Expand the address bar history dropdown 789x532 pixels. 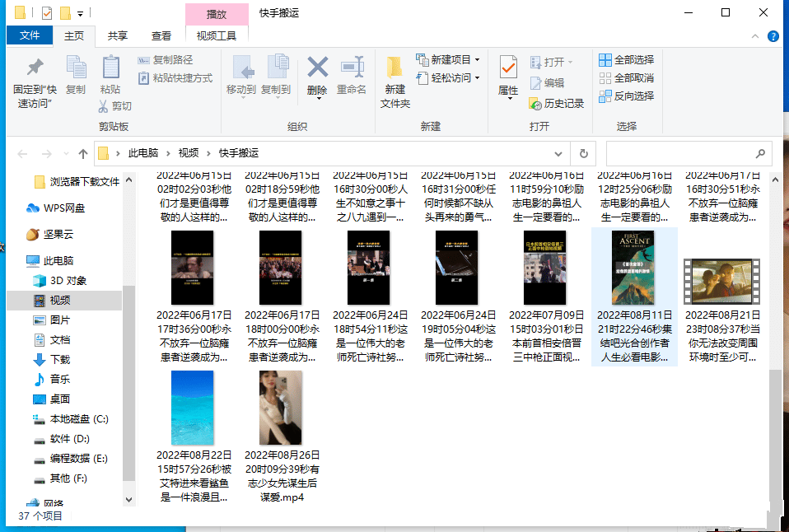[558, 153]
